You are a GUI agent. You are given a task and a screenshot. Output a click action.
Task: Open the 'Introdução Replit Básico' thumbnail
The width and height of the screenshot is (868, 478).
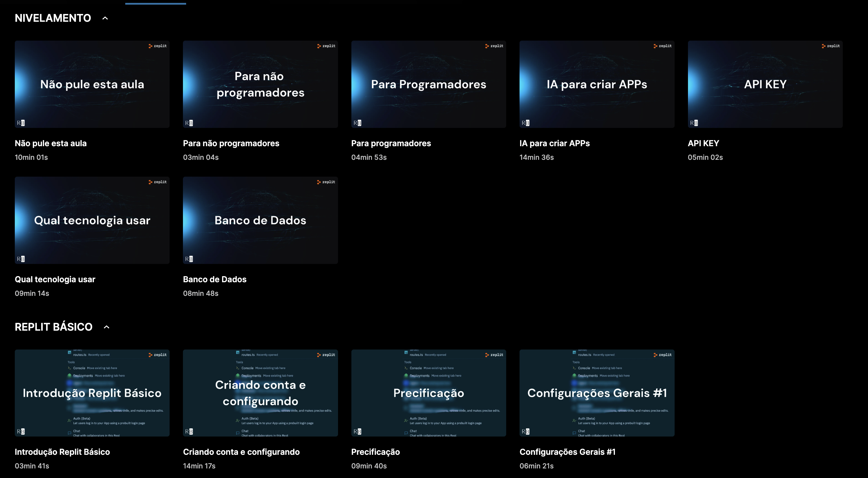coord(92,393)
